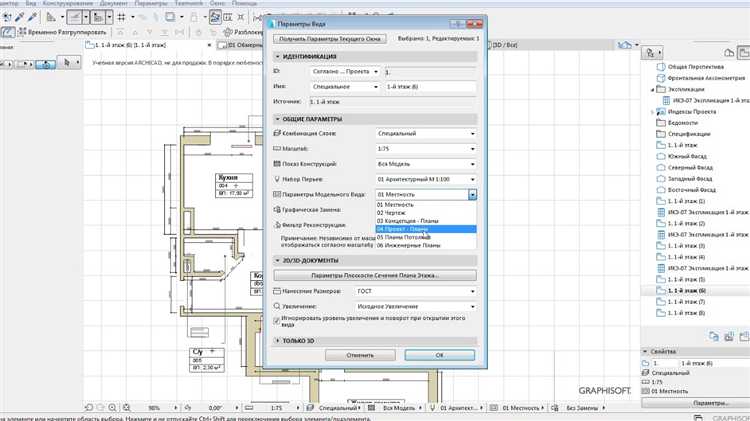
Task: Click the pen set icon in status bar
Action: click(433, 408)
